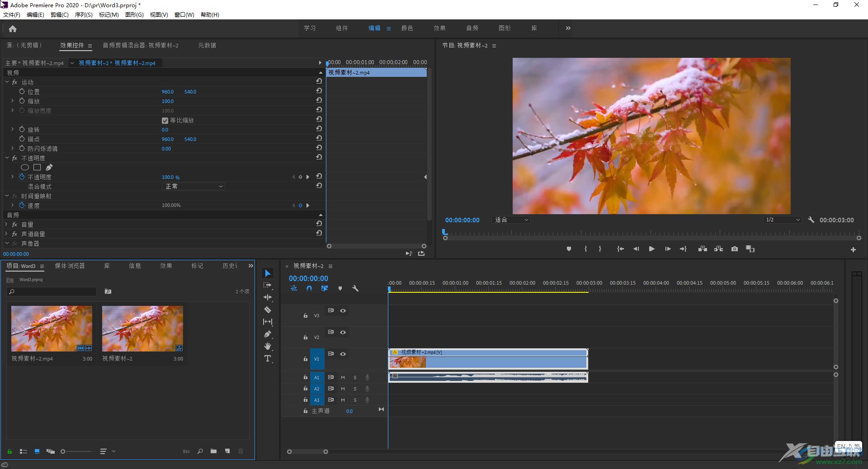This screenshot has height=469, width=868.
Task: Open Program monitor settings wrench
Action: 811,220
